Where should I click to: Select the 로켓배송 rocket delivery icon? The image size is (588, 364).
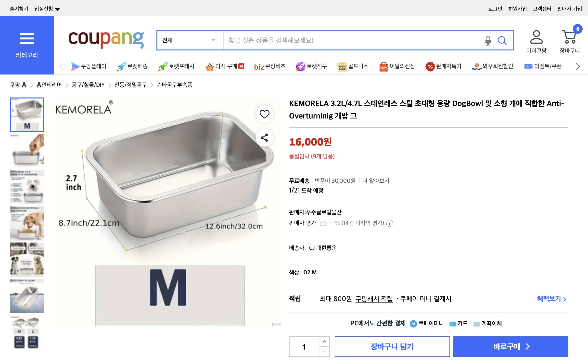click(122, 66)
